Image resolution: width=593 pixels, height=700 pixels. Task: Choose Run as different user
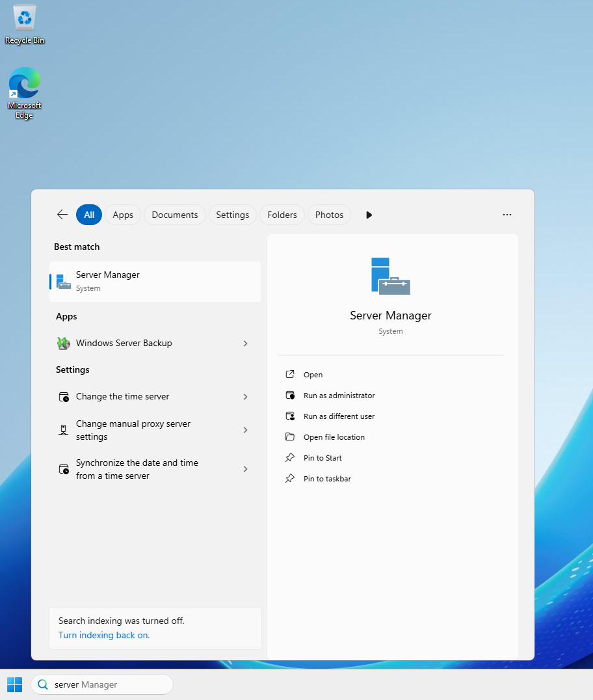(x=339, y=416)
